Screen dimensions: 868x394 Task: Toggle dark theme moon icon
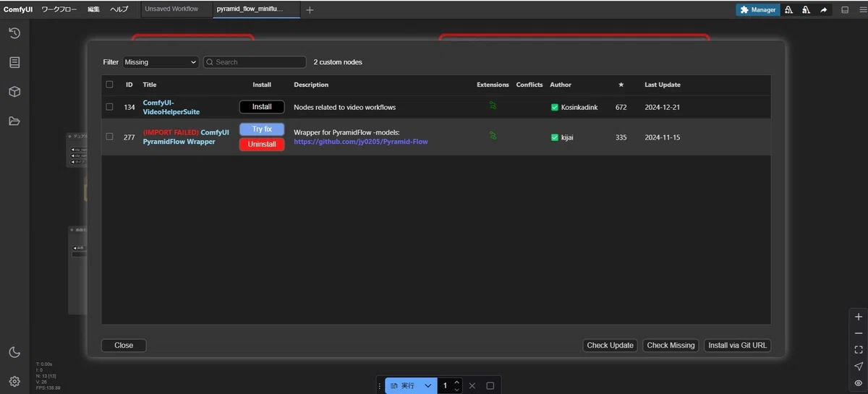pos(14,352)
